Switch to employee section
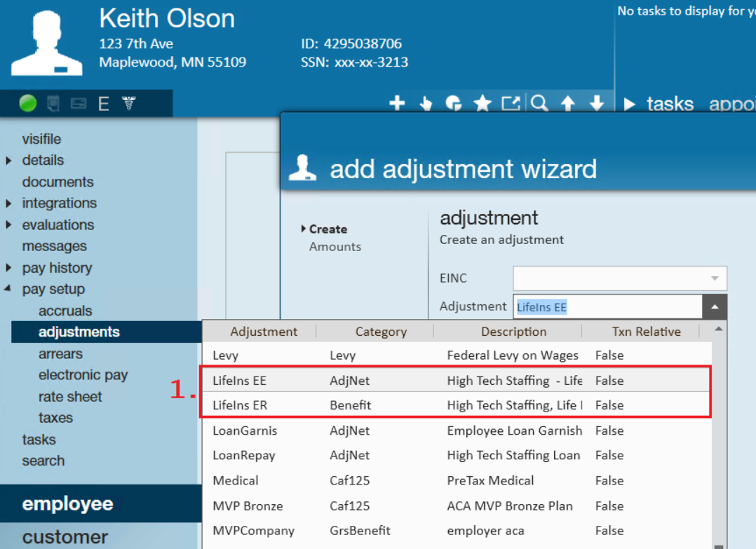Screen dimensions: 756x549 coord(101,503)
